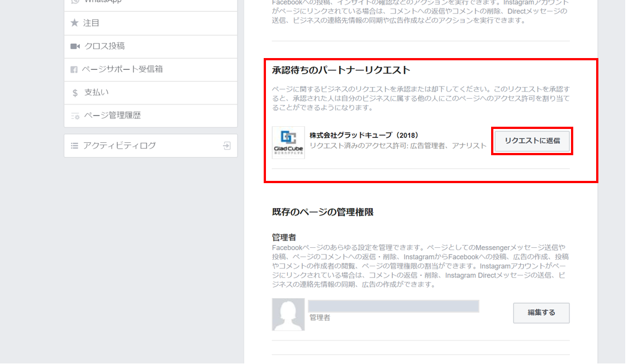
Task: Click the exit arrow icon in アクティビティログ row
Action: tap(227, 146)
